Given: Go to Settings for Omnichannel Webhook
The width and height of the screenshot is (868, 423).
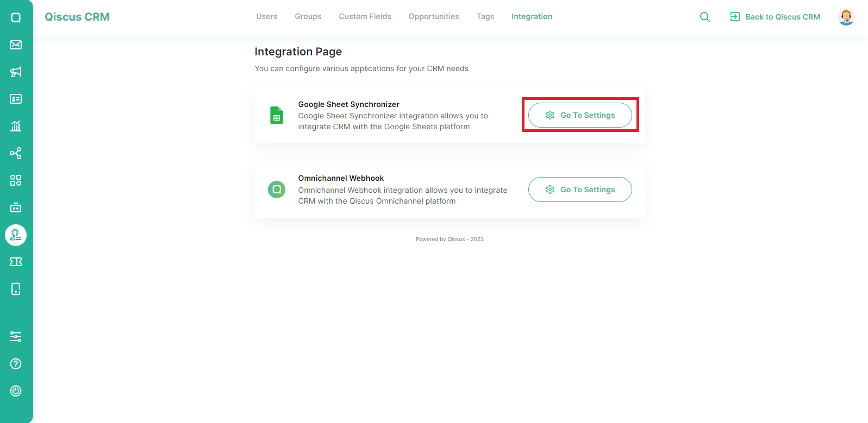Looking at the screenshot, I should (x=580, y=190).
